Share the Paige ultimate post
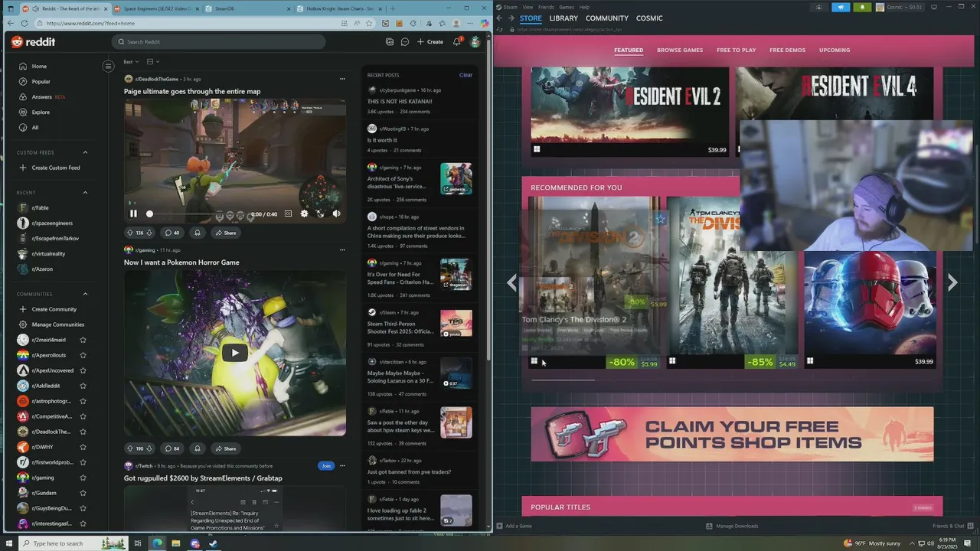This screenshot has height=551, width=980. tap(225, 233)
